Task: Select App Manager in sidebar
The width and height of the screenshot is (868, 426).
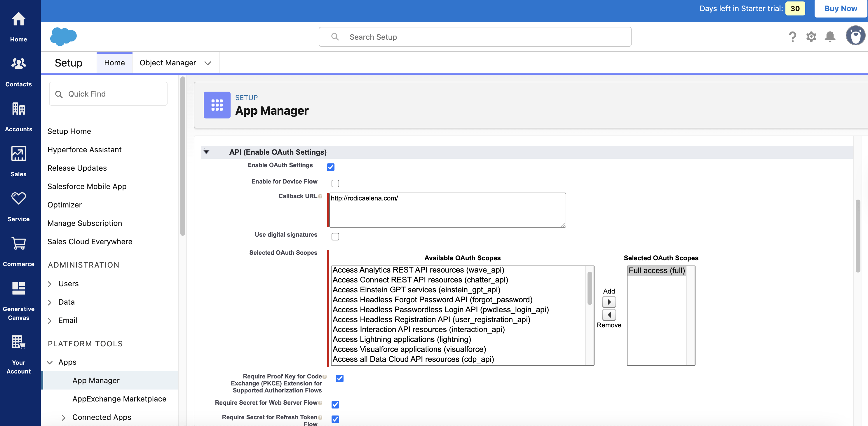Action: [x=96, y=380]
